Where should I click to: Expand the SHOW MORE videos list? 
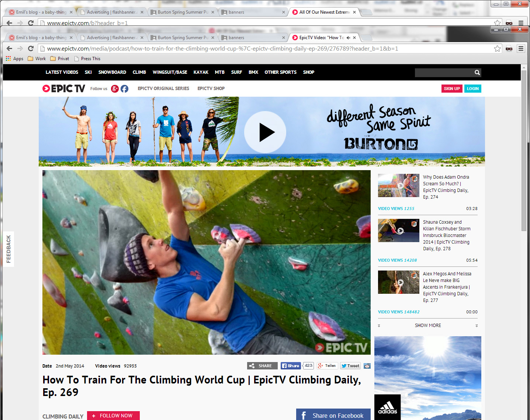[428, 326]
